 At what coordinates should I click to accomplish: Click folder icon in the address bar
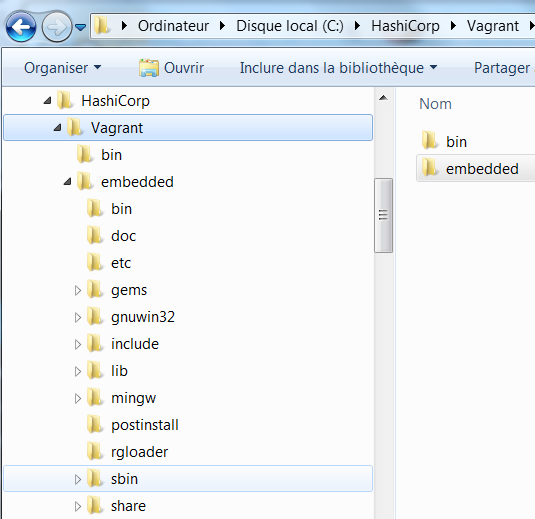coord(101,26)
